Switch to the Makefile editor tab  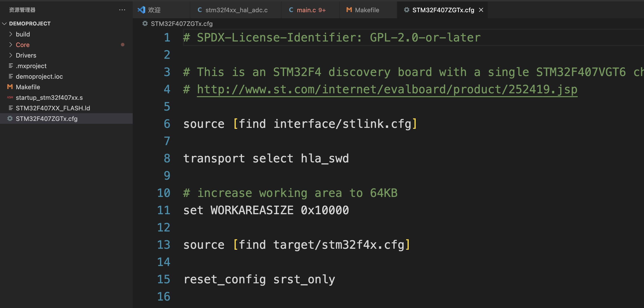367,10
